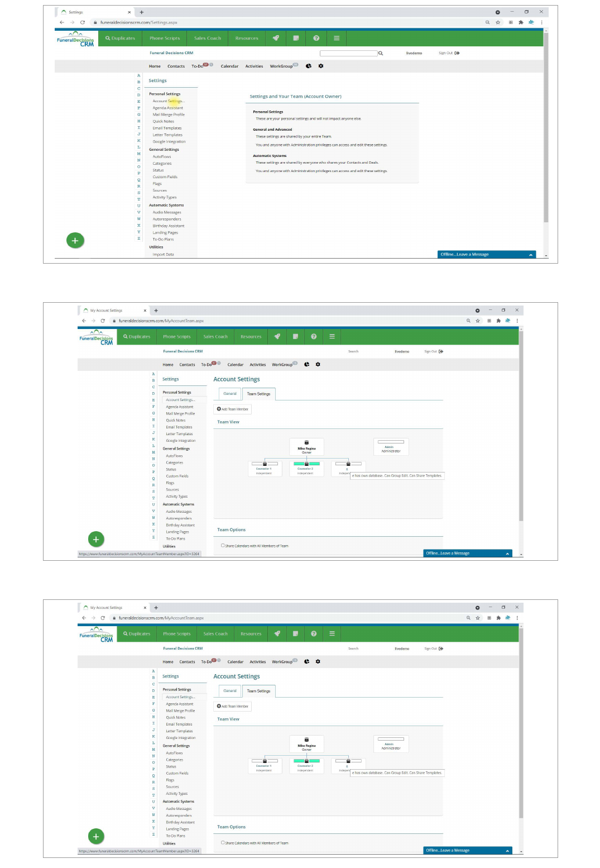The width and height of the screenshot is (600, 868).
Task: Check Share Calendars with All Members in the middle screenshot
Action: [223, 546]
